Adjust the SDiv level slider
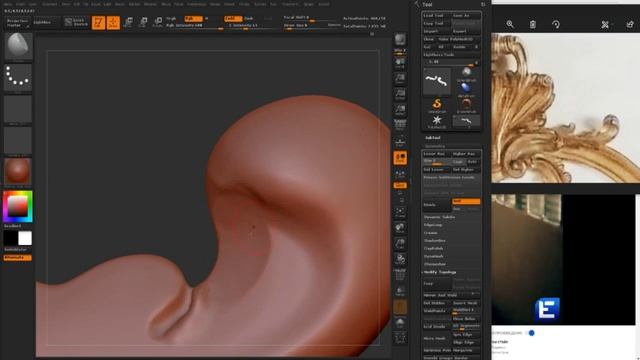The height and width of the screenshot is (360, 640). coord(437,162)
